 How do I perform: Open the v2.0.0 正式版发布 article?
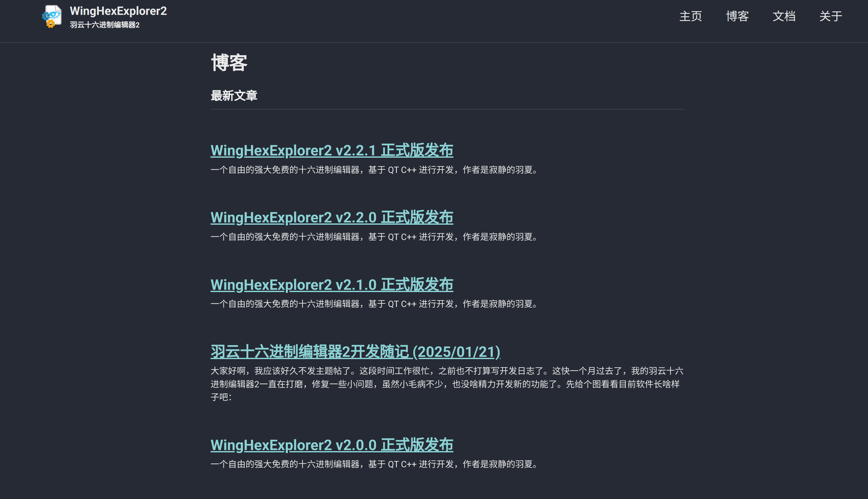pyautogui.click(x=332, y=445)
